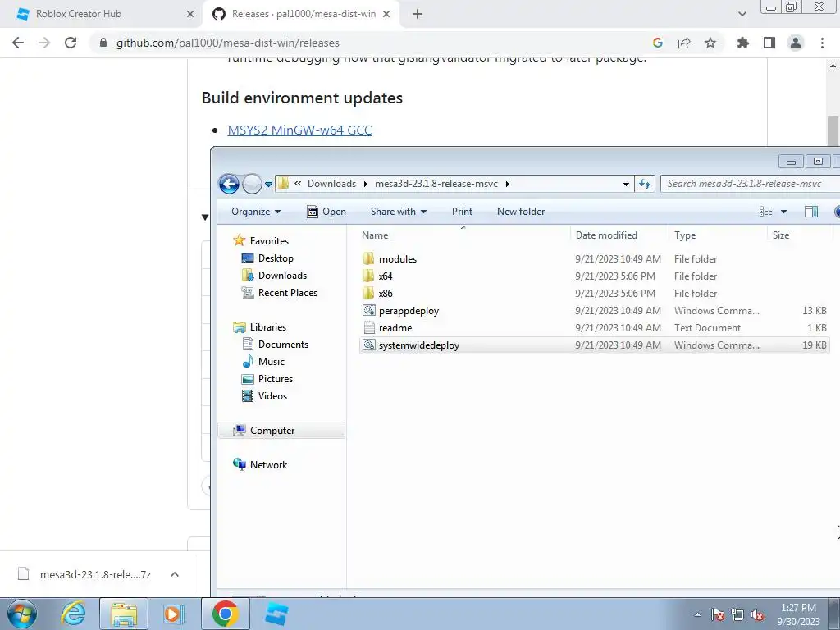This screenshot has height=630, width=840.
Task: Open Share with menu
Action: pos(399,212)
